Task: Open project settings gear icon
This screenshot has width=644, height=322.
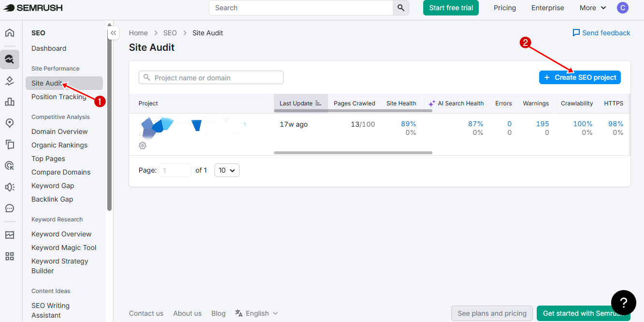Action: click(x=143, y=146)
